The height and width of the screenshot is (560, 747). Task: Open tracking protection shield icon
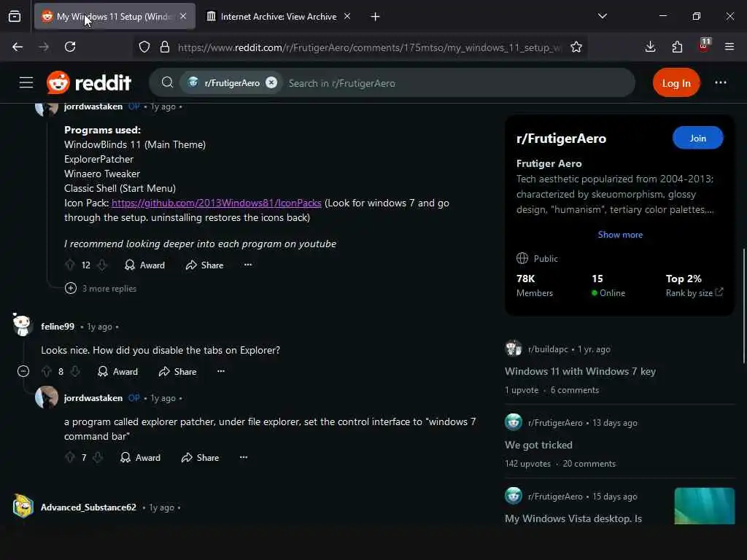click(144, 47)
